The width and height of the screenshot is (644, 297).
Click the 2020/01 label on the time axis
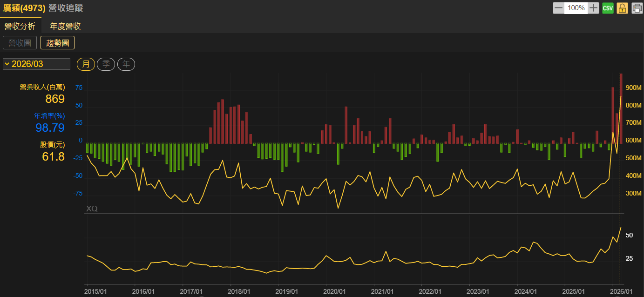click(x=335, y=291)
